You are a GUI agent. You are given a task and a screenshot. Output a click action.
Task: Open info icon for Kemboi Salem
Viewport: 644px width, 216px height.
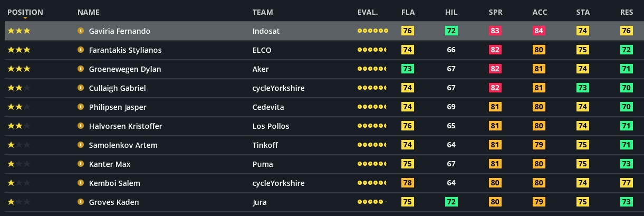click(81, 183)
